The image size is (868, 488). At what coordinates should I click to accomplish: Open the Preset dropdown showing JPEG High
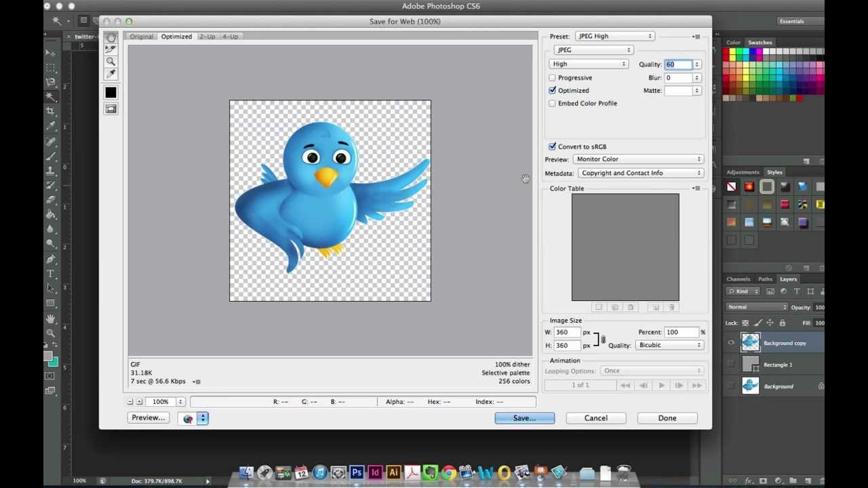pos(614,37)
